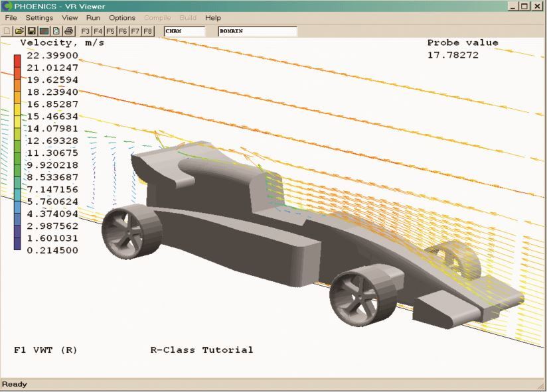Viewport: 547px width, 392px height.
Task: Click the 'Velocity, m/s' legend title
Action: pyautogui.click(x=62, y=43)
